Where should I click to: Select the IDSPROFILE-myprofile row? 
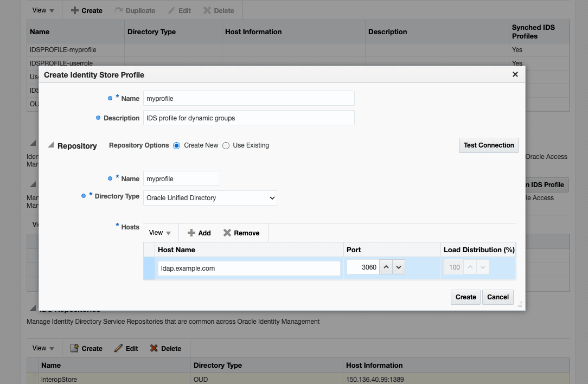tap(298, 50)
